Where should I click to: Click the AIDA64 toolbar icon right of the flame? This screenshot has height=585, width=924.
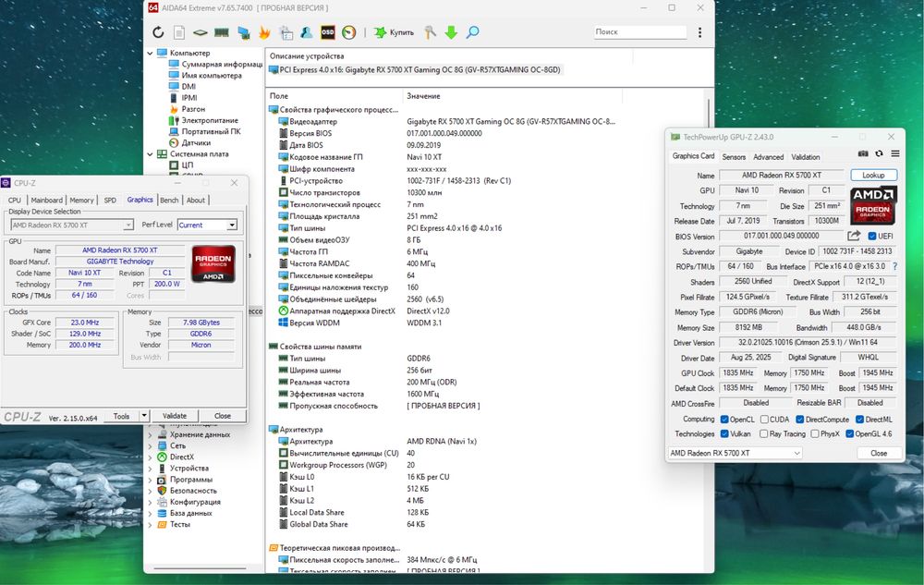point(286,32)
